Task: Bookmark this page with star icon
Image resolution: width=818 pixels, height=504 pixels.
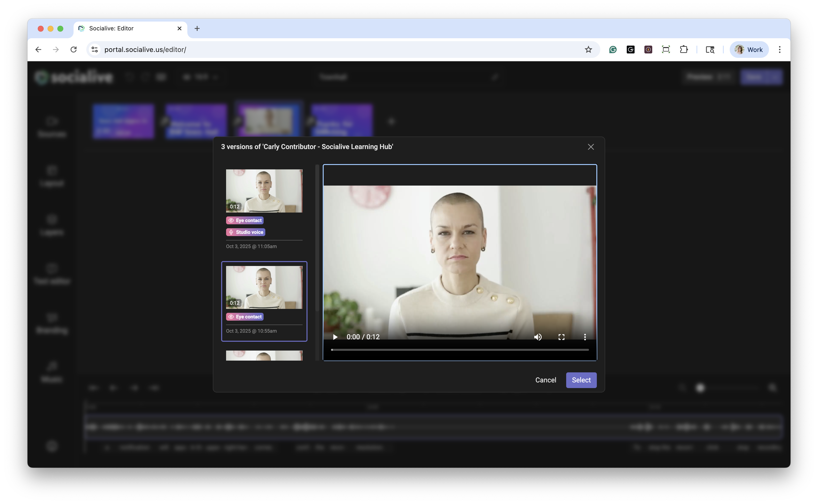Action: (x=588, y=50)
